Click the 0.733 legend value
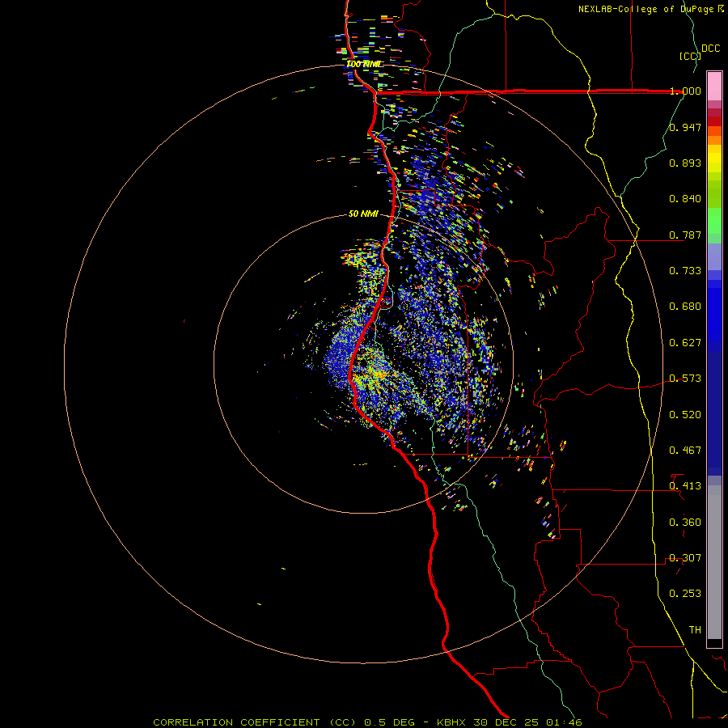This screenshot has width=728, height=728. pos(685,271)
